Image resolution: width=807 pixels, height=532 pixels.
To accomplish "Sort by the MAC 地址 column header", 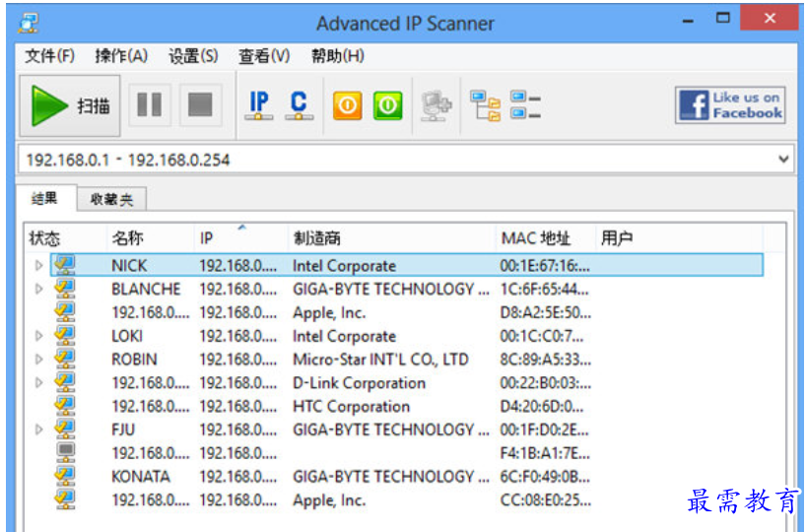I will pos(545,238).
